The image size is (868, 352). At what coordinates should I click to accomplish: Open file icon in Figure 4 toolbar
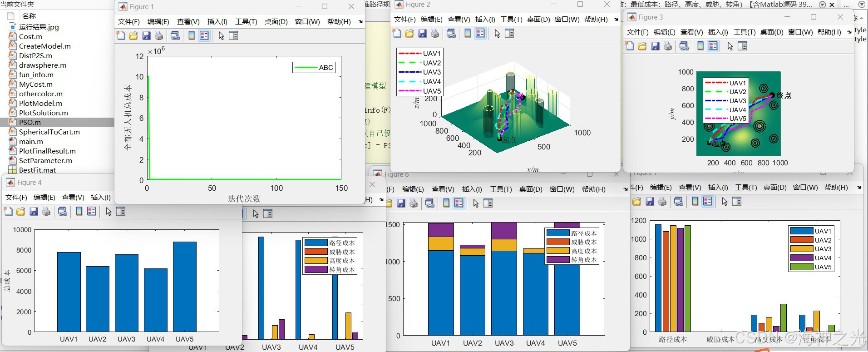click(20, 211)
